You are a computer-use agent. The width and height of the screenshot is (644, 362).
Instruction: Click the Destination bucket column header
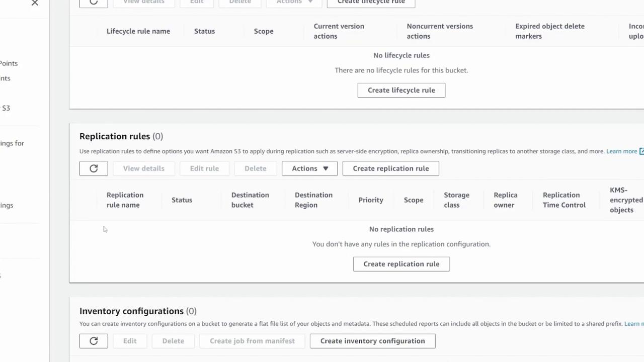[x=250, y=200]
